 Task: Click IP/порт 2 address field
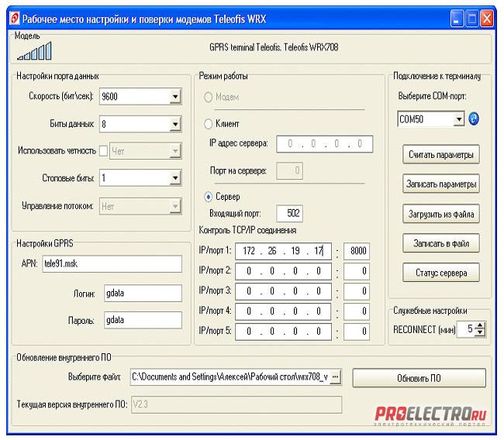pos(283,271)
